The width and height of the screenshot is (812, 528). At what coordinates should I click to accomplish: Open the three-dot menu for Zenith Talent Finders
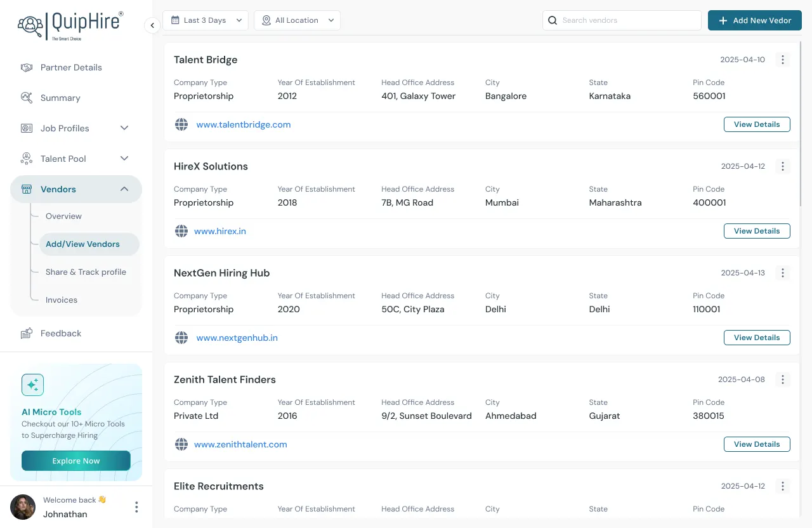coord(783,379)
